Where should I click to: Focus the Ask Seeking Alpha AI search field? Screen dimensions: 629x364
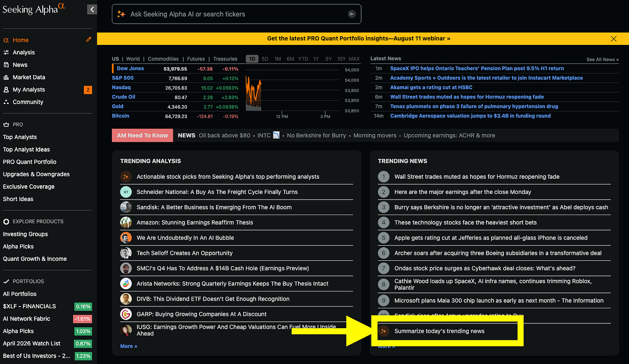pyautogui.click(x=236, y=14)
